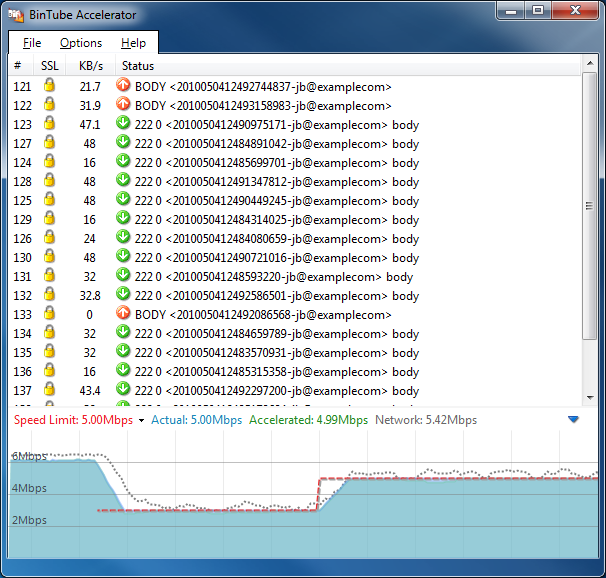
Task: Click the SSL lock icon in row 127
Action: (49, 142)
